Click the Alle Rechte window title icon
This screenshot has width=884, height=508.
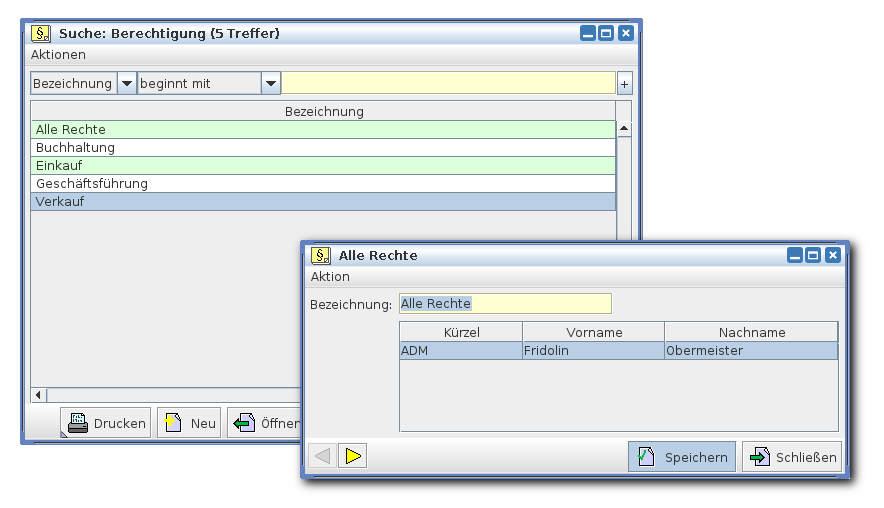pos(321,255)
